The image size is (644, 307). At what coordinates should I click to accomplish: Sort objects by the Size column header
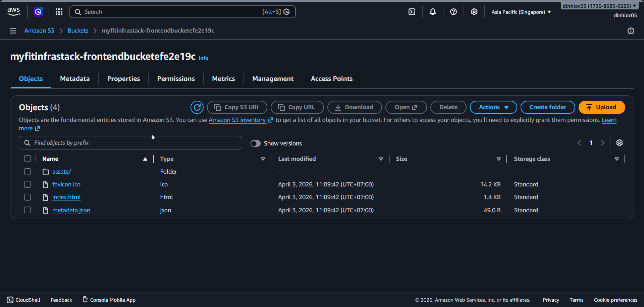pyautogui.click(x=401, y=159)
